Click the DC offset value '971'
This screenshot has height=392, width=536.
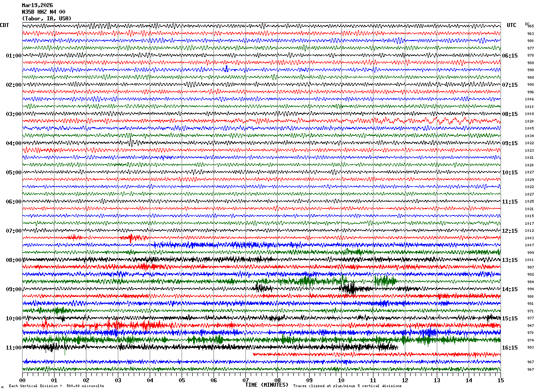tap(530, 311)
